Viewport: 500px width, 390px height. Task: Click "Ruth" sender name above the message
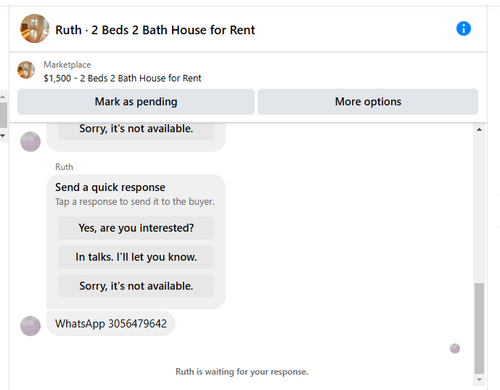click(64, 167)
